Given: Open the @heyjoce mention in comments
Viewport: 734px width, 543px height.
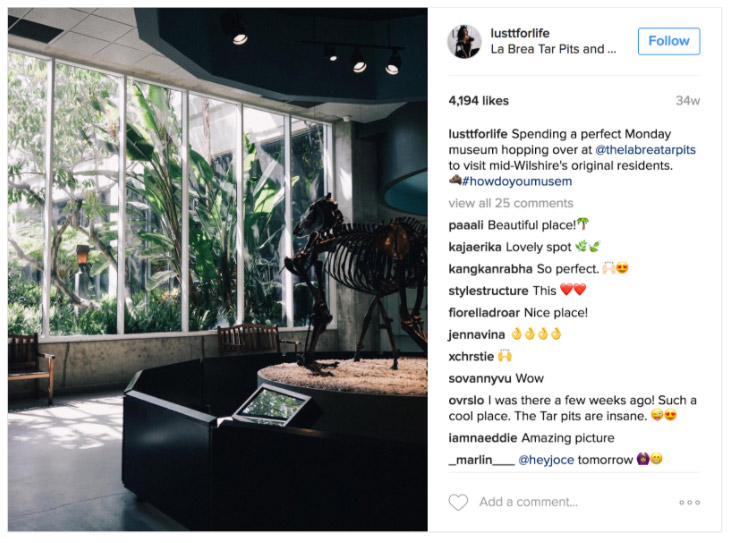Looking at the screenshot, I should tap(546, 460).
